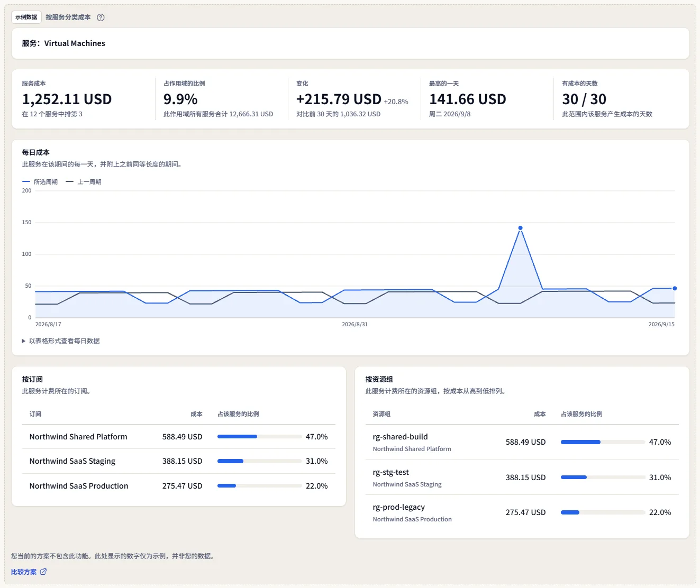Image resolution: width=700 pixels, height=588 pixels.
Task: Click the 30 / 30 days value
Action: click(x=584, y=99)
